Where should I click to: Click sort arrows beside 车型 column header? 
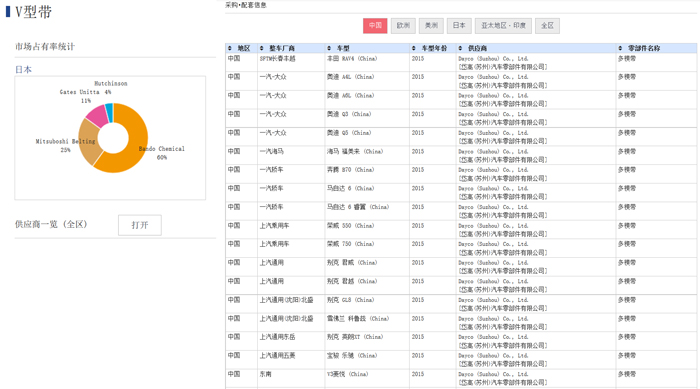click(x=329, y=48)
